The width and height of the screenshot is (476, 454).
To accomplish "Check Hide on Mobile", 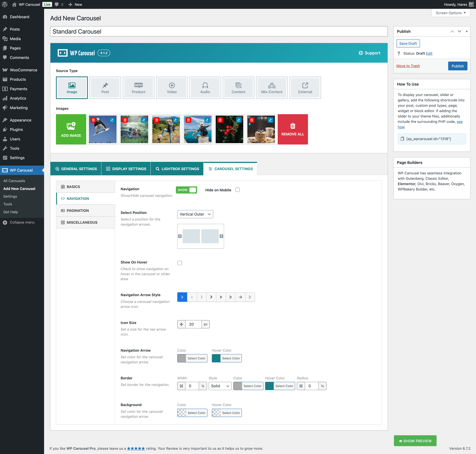I will [x=238, y=190].
